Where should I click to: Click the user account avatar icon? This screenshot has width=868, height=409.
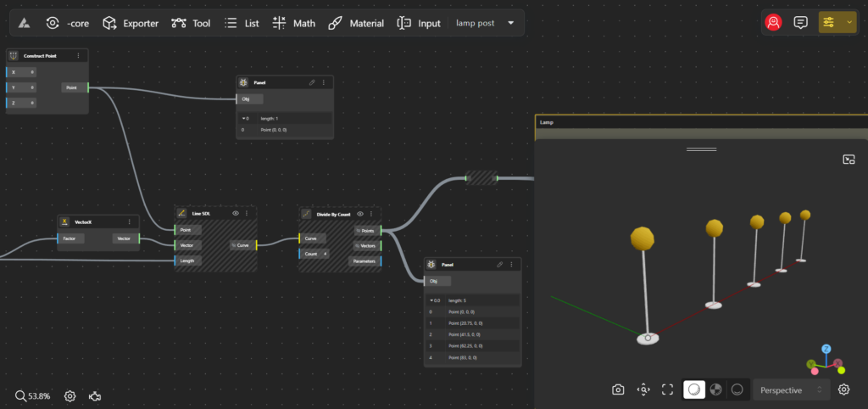pyautogui.click(x=773, y=23)
